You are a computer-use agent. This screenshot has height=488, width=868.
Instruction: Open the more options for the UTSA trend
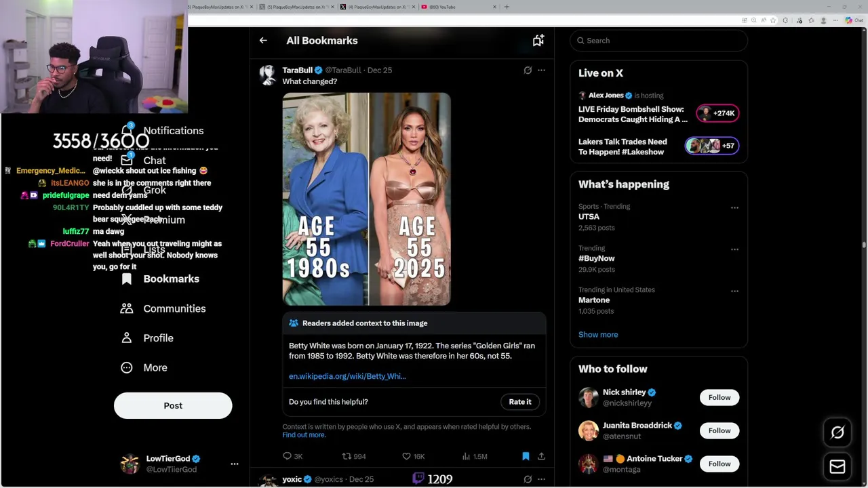[x=734, y=208]
